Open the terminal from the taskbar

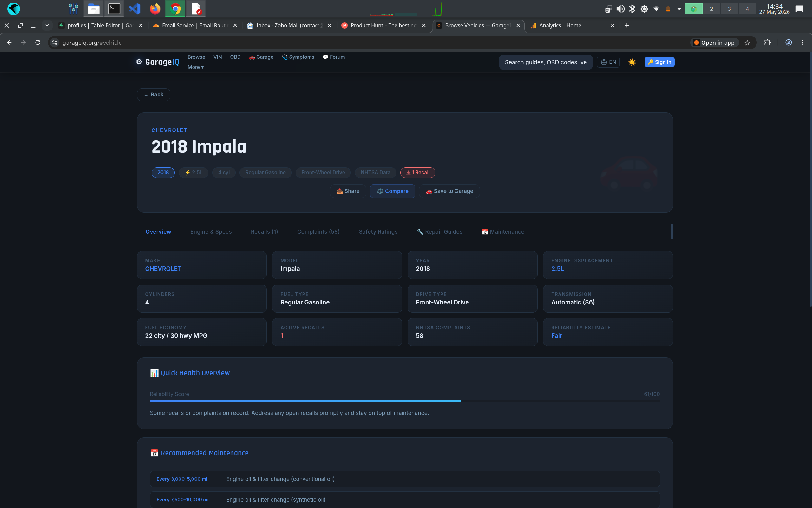114,9
